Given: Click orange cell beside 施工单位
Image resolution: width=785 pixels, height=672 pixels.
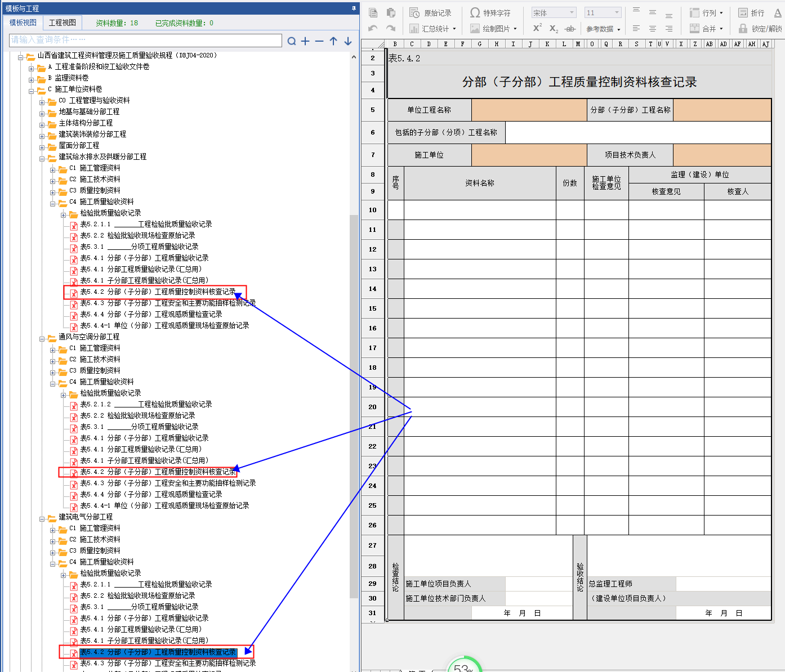Looking at the screenshot, I should 529,155.
